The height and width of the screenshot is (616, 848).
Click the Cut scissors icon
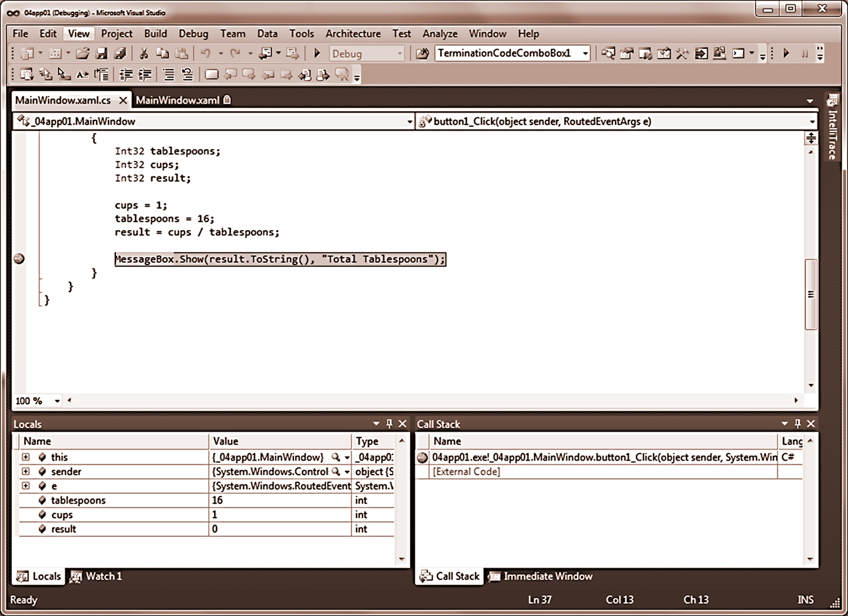144,54
